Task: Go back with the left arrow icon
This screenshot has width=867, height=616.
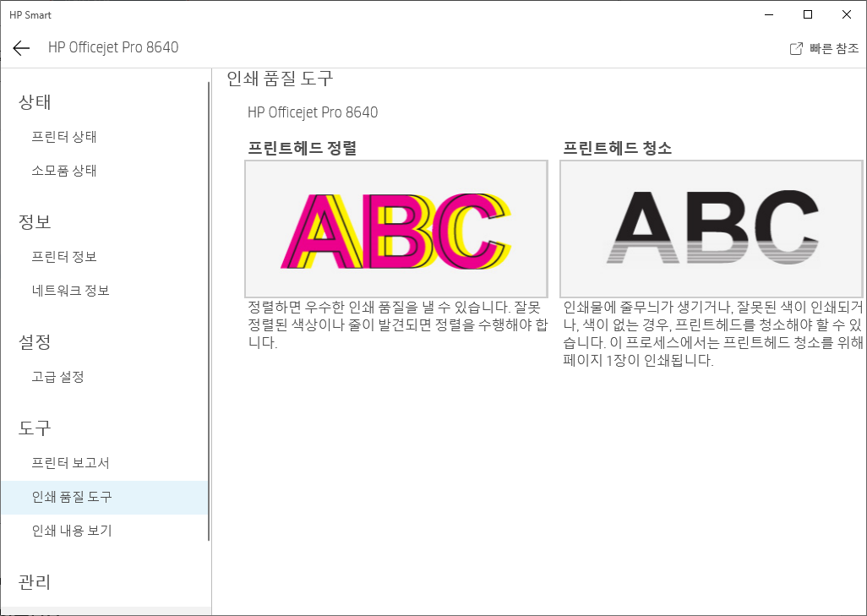Action: (x=21, y=48)
